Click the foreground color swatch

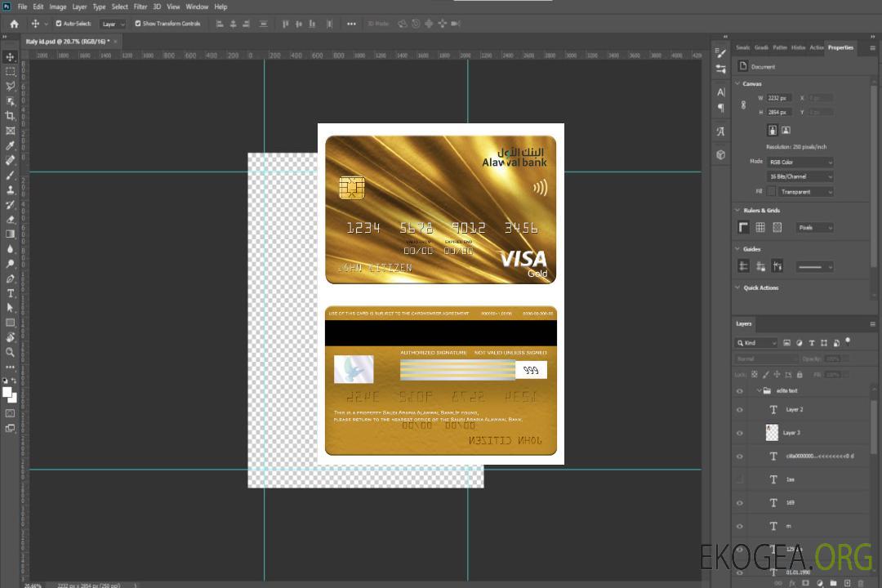[7, 393]
